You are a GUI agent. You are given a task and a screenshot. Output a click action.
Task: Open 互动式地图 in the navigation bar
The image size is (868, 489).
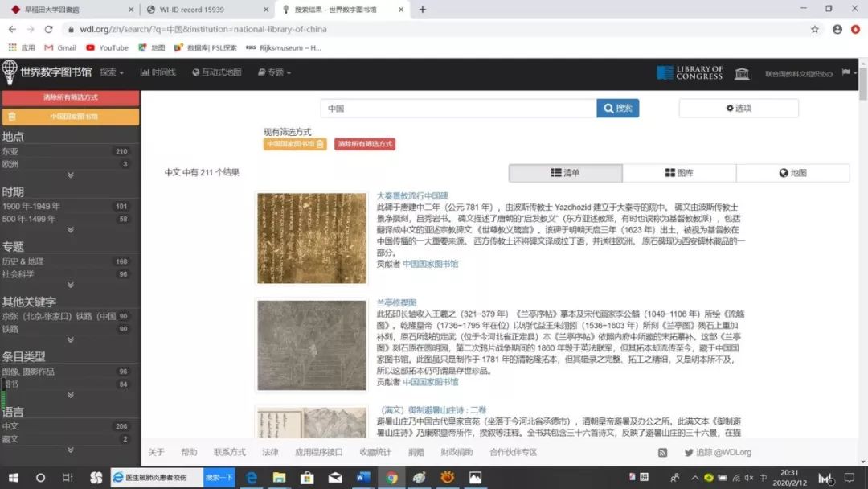click(217, 72)
